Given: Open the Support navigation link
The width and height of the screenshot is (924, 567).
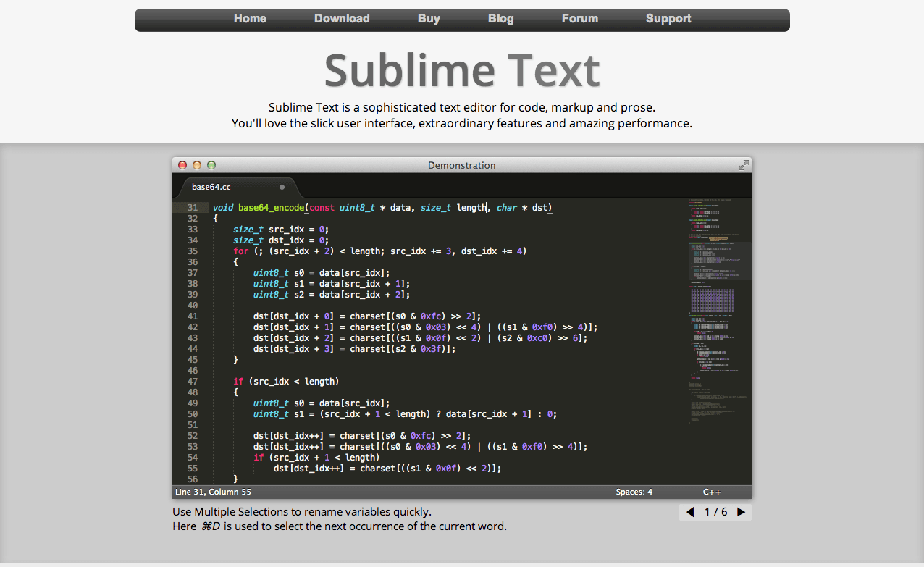Looking at the screenshot, I should pos(668,19).
